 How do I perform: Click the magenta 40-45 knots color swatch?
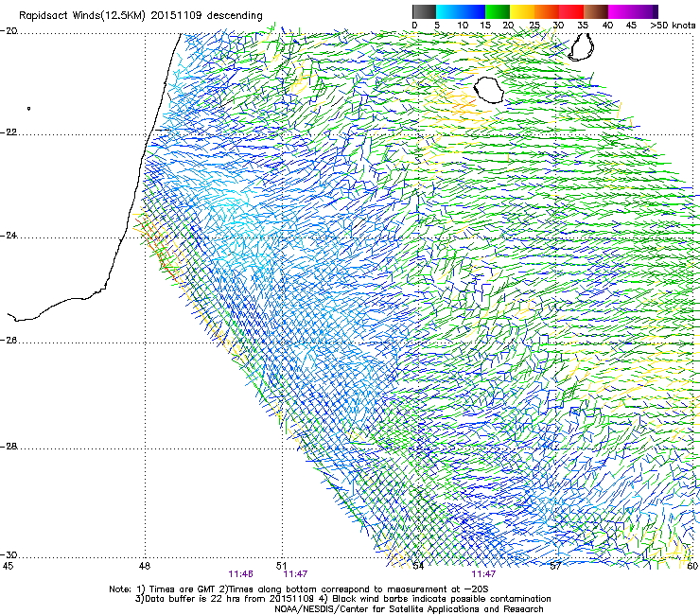pyautogui.click(x=621, y=11)
